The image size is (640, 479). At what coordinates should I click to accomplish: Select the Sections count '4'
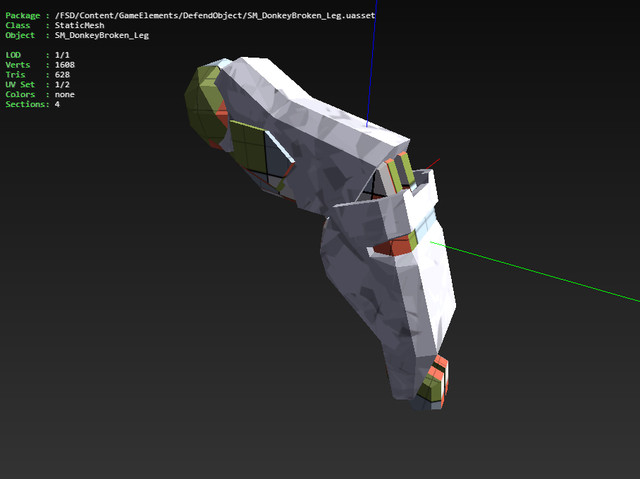(x=57, y=104)
